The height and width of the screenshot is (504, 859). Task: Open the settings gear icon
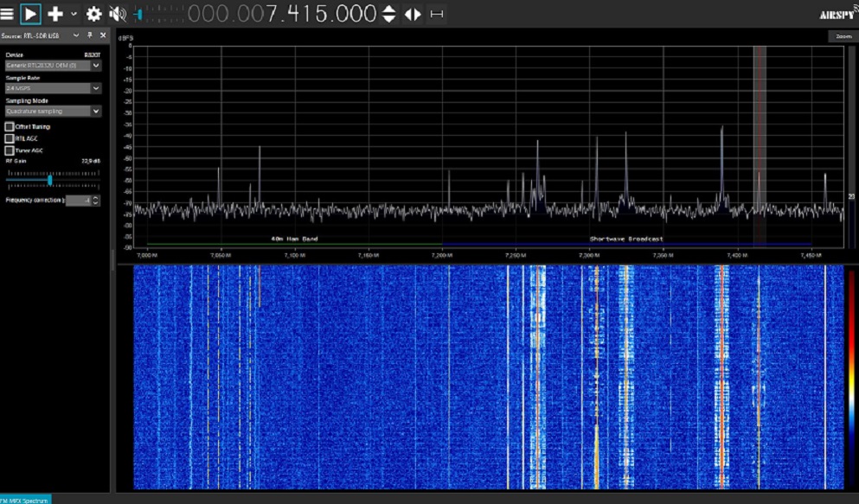(93, 14)
